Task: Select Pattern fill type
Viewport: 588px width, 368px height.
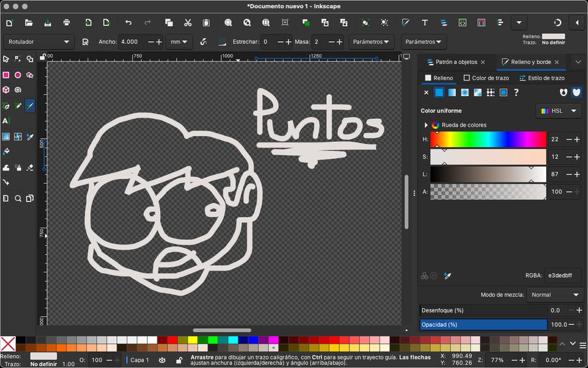Action: pos(491,92)
